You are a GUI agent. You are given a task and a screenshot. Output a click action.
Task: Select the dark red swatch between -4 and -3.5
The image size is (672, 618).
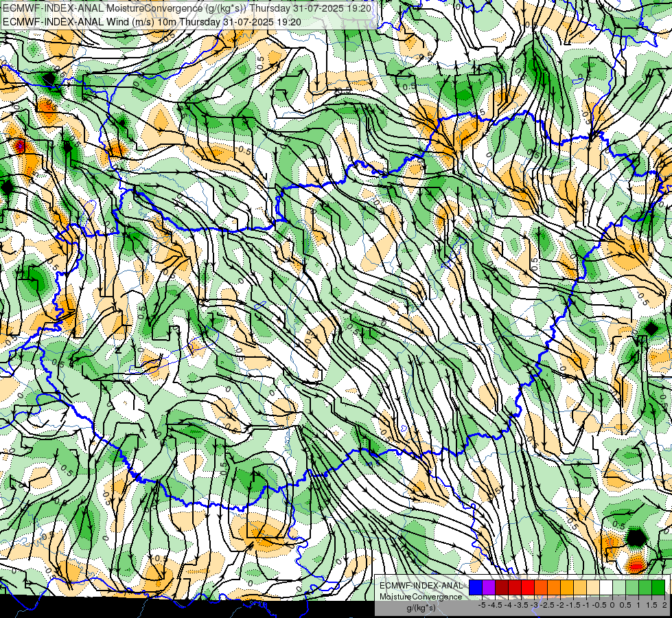click(515, 587)
